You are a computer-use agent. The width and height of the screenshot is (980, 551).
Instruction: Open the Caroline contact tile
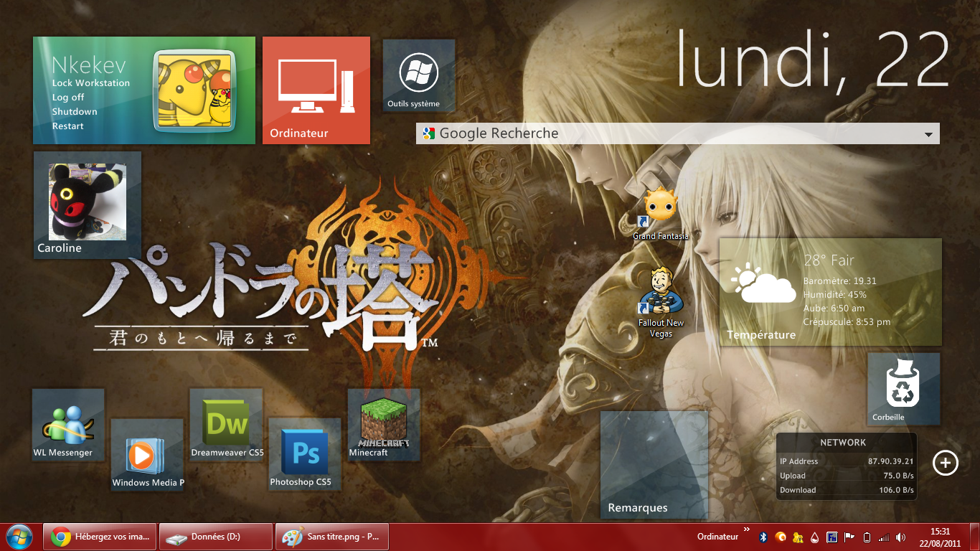click(88, 205)
